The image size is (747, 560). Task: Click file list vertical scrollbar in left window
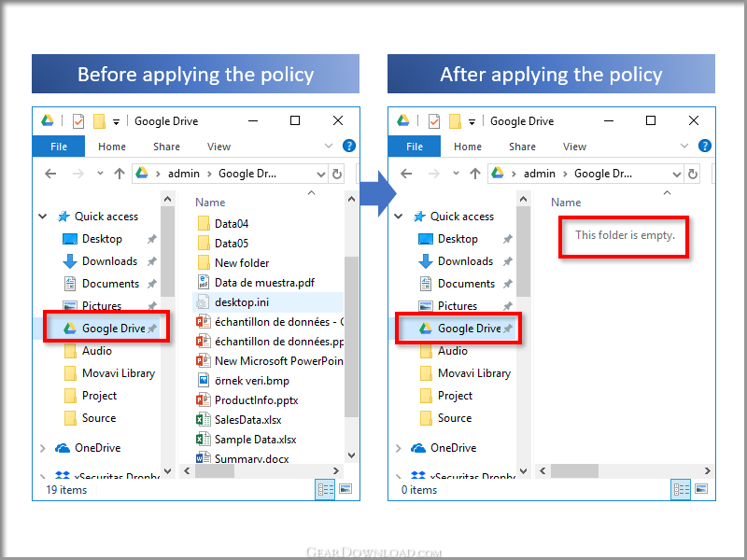351,336
